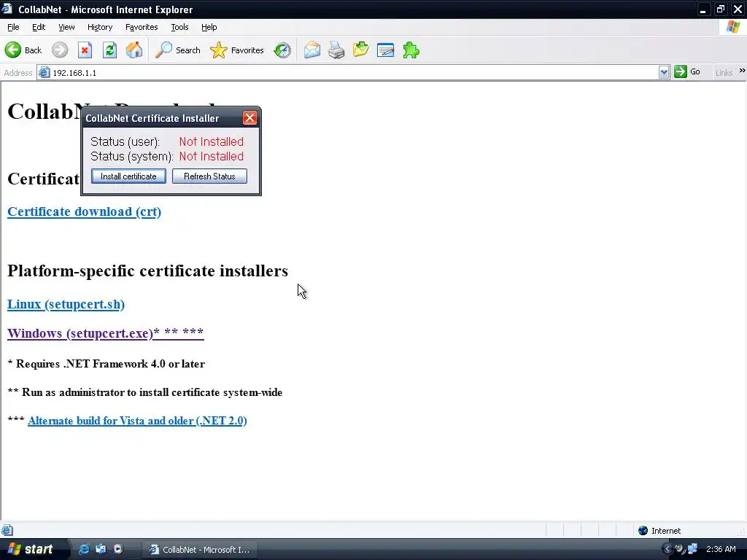
Task: Click the Windows flag logo in the menu bar
Action: [732, 27]
